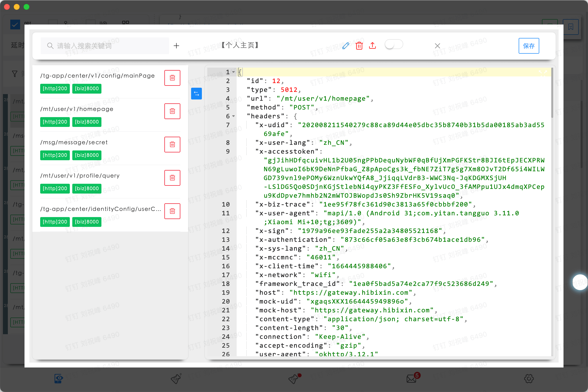The height and width of the screenshot is (392, 588).
Task: Click the red trash icon in header
Action: 359,46
